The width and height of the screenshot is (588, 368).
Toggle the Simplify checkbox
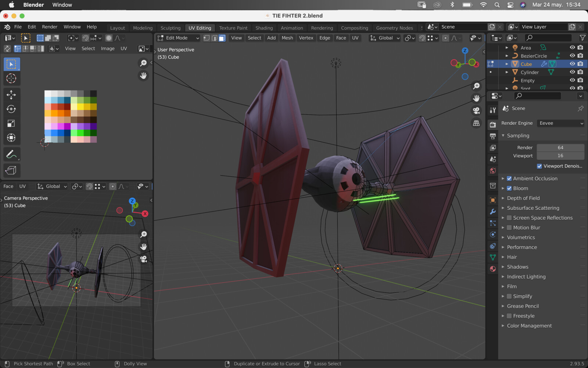[x=509, y=296]
